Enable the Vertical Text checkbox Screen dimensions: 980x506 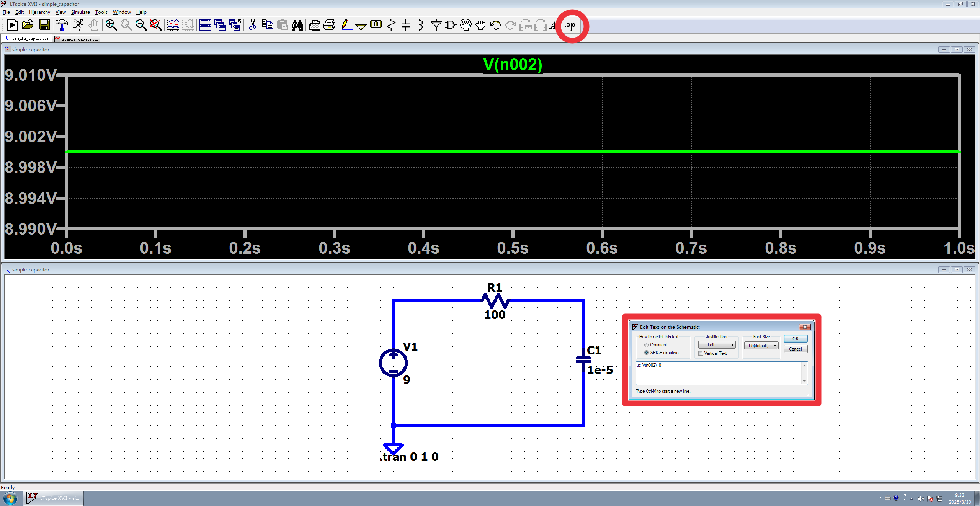701,353
